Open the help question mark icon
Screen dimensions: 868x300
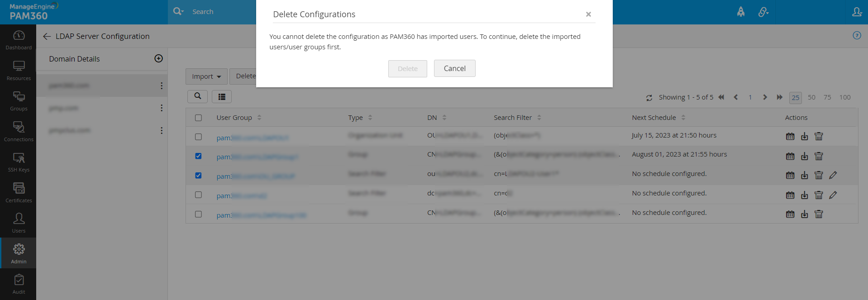857,35
